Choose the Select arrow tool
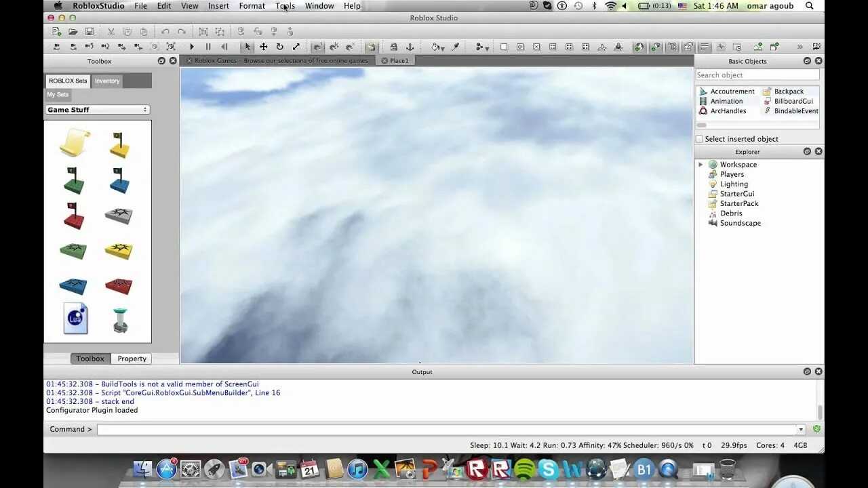The image size is (868, 488). tap(248, 47)
